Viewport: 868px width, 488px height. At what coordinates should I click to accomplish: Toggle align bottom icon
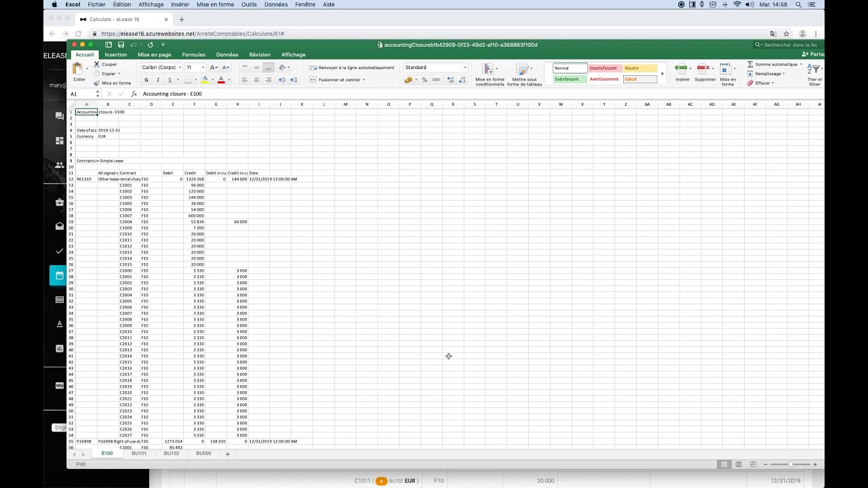(269, 67)
